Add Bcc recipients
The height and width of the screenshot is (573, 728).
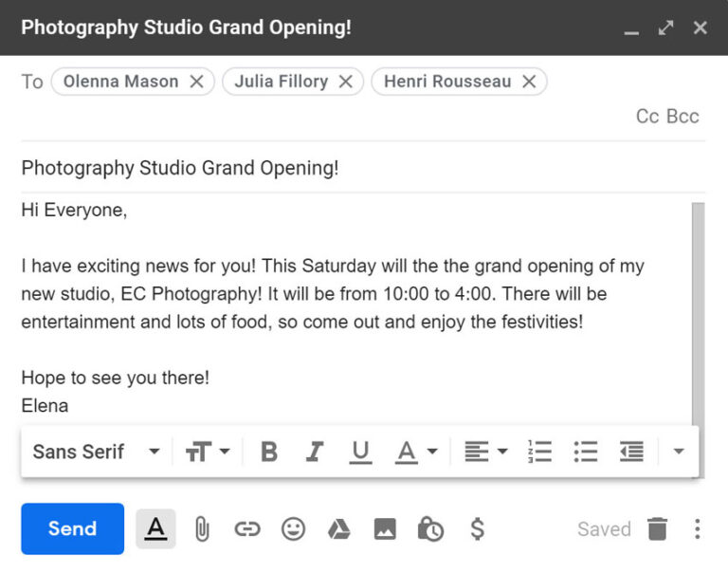coord(682,116)
